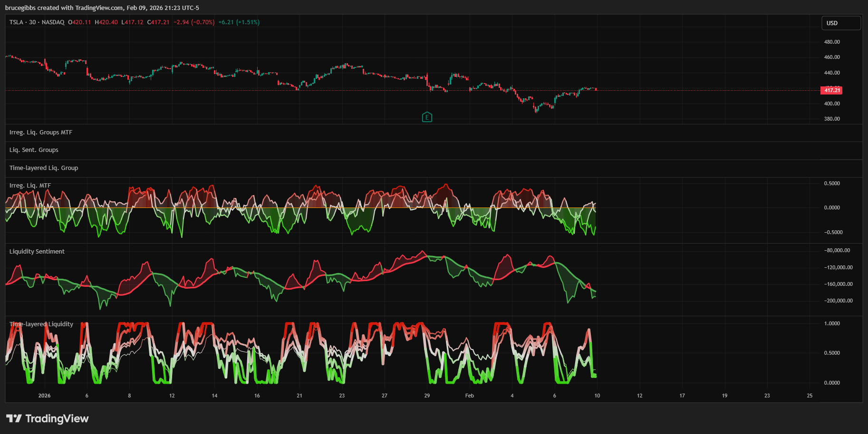Click the Feb date on time axis
Viewport: 868px width, 434px height.
point(469,396)
